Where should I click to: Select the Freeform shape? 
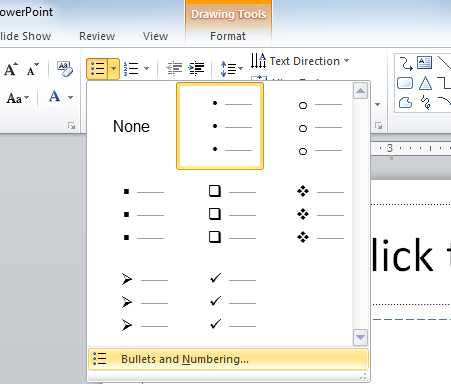pyautogui.click(x=405, y=103)
